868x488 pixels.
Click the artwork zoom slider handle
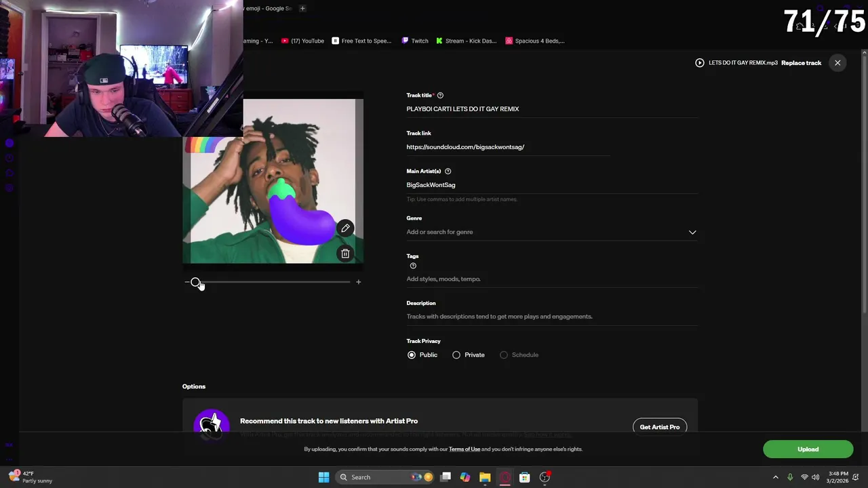(x=195, y=282)
